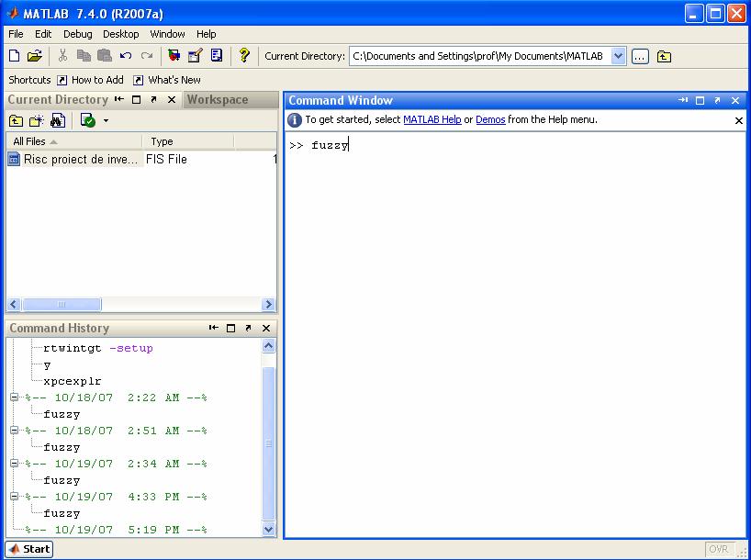Undock the Current Directory panel
The width and height of the screenshot is (751, 560).
[153, 100]
